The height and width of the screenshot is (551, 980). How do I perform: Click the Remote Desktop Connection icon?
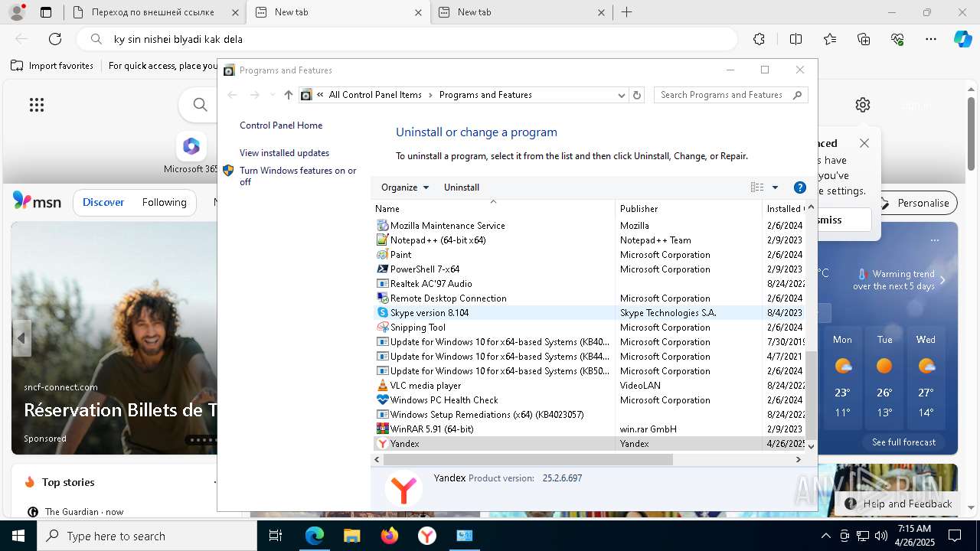(x=383, y=298)
